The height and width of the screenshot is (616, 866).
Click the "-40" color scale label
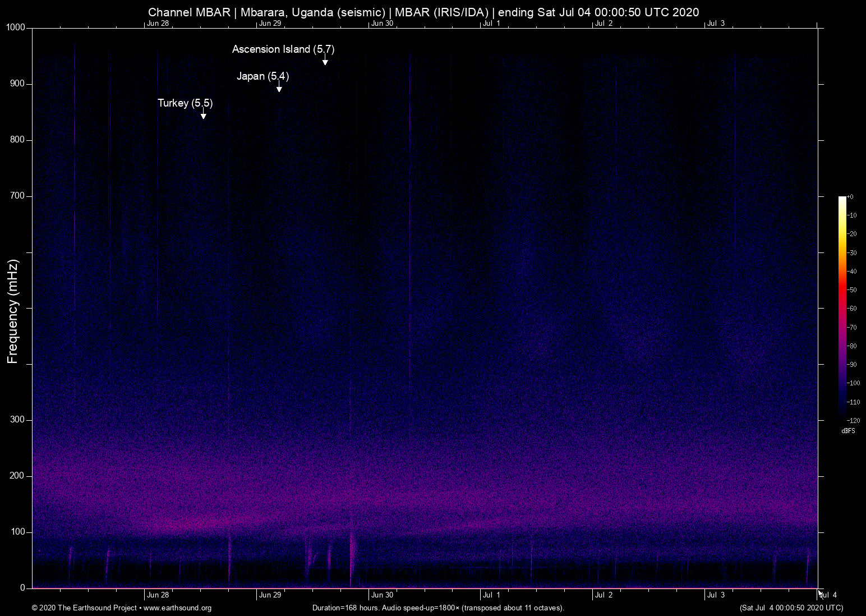coord(852,272)
